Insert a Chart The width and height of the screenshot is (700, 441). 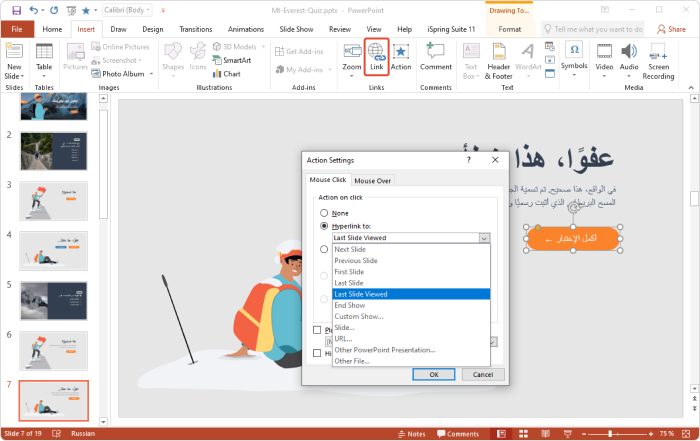tap(227, 74)
